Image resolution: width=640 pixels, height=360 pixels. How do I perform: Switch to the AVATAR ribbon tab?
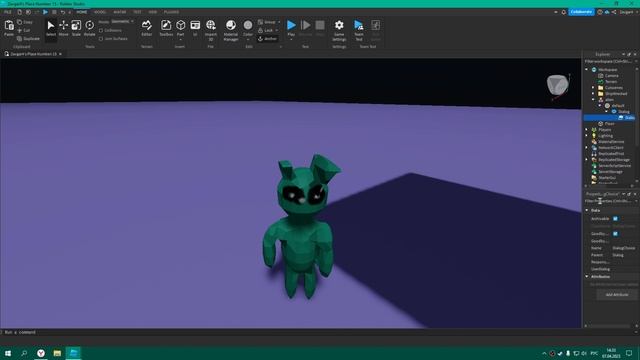(120, 12)
